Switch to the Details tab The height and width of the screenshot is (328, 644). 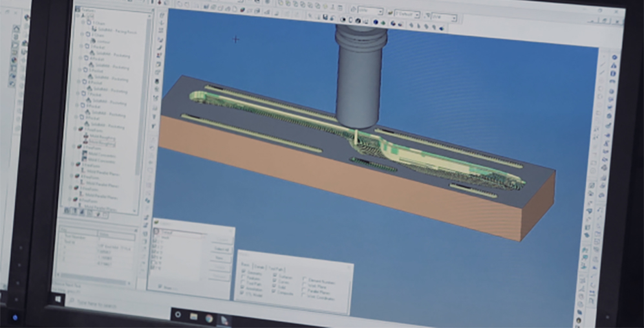(x=259, y=267)
